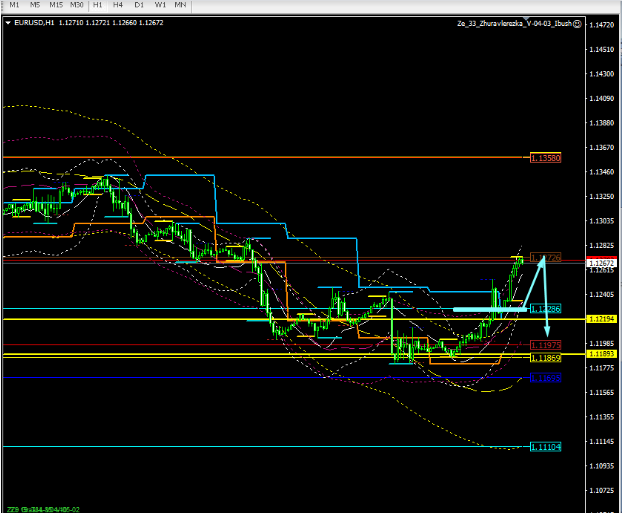
Task: Switch to the M1 timeframe
Action: pyautogui.click(x=15, y=5)
